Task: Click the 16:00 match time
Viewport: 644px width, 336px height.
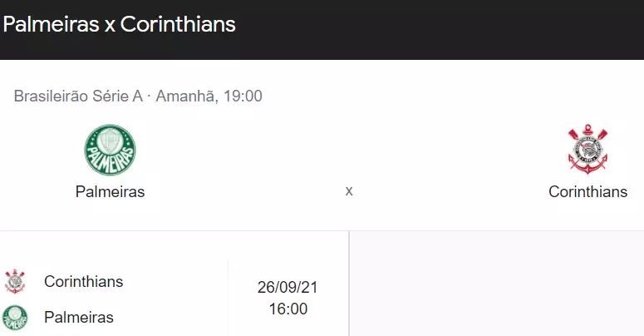Action: [288, 309]
